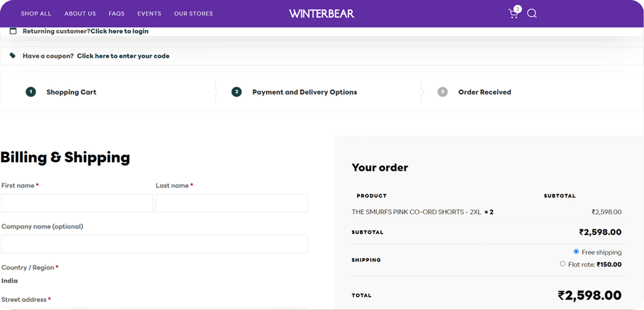Open the shopping cart icon
The width and height of the screenshot is (644, 310).
[x=513, y=14]
